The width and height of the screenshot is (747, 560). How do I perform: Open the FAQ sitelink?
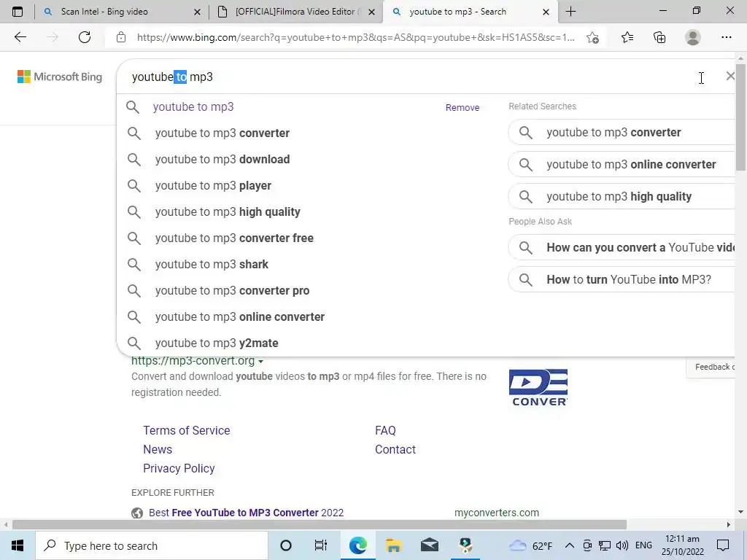(385, 430)
